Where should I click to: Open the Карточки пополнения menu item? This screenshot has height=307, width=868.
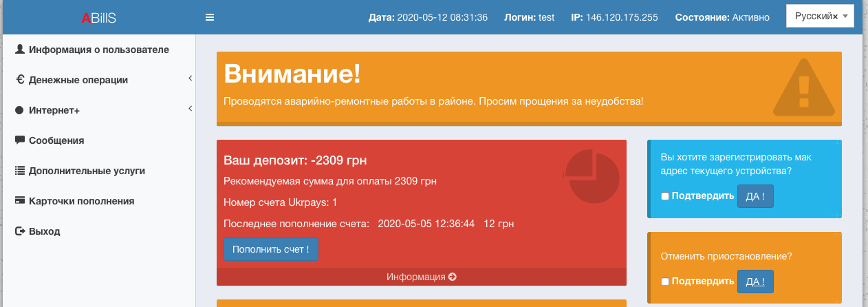(x=81, y=201)
